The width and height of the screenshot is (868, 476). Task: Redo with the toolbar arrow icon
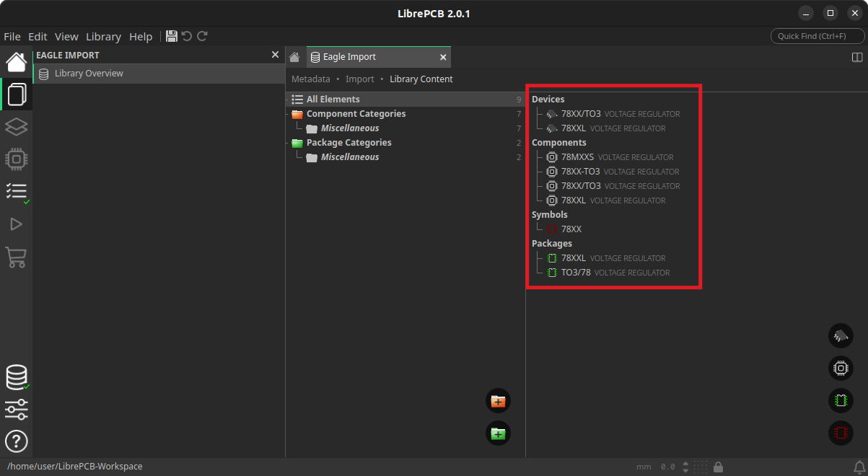[x=202, y=36]
